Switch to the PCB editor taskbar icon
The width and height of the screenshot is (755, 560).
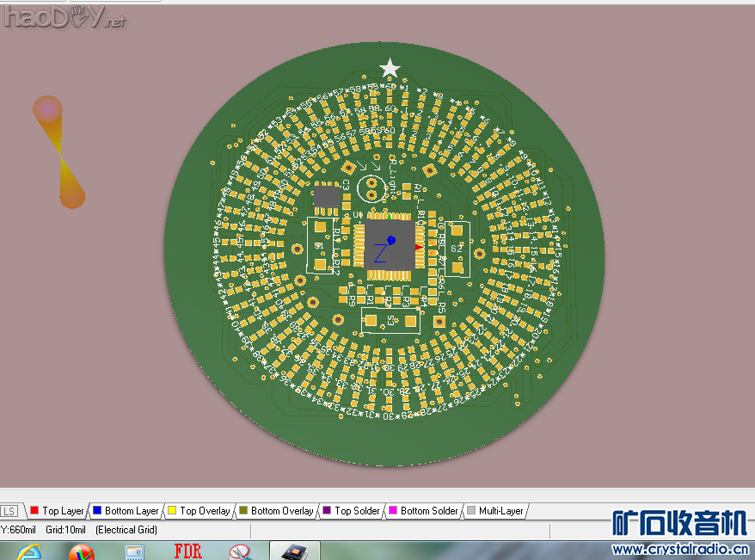pyautogui.click(x=293, y=551)
